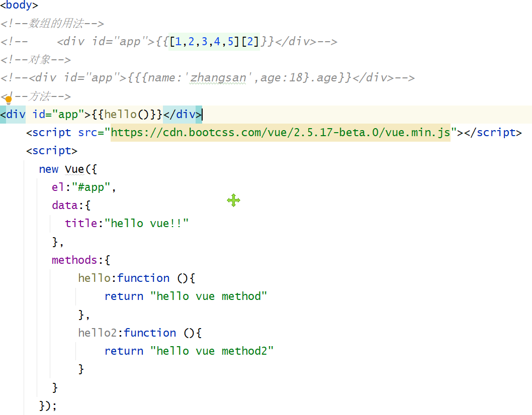Viewport: 532px width, 415px height.
Task: Click the el property "#app" value
Action: point(91,187)
